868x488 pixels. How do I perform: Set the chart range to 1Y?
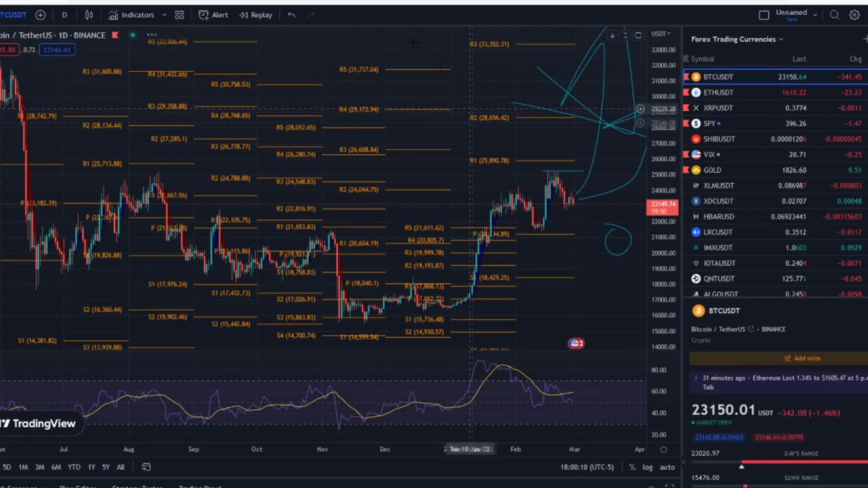pyautogui.click(x=92, y=467)
